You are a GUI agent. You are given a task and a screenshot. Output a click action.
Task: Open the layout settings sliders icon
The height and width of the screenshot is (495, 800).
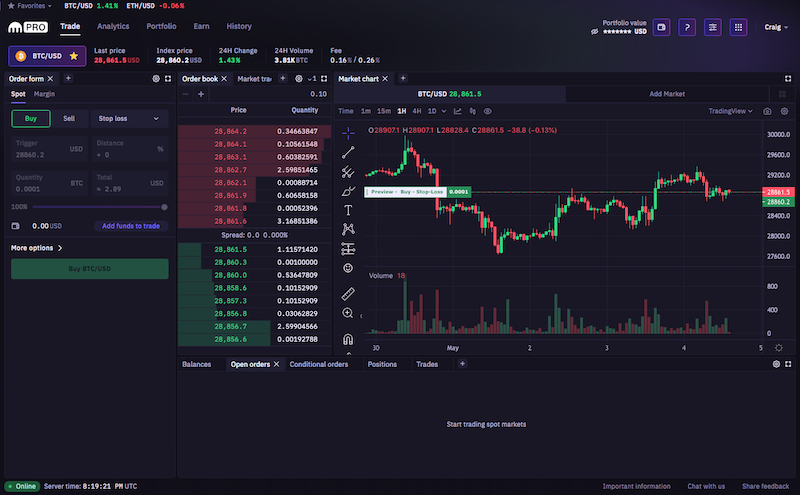pos(712,27)
